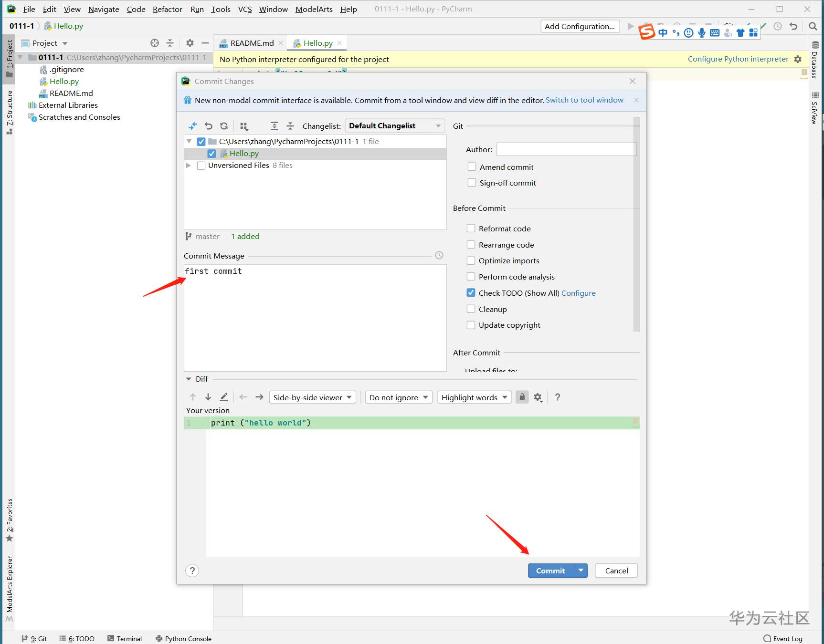Enable Perform code analysis checkbox

(x=471, y=276)
